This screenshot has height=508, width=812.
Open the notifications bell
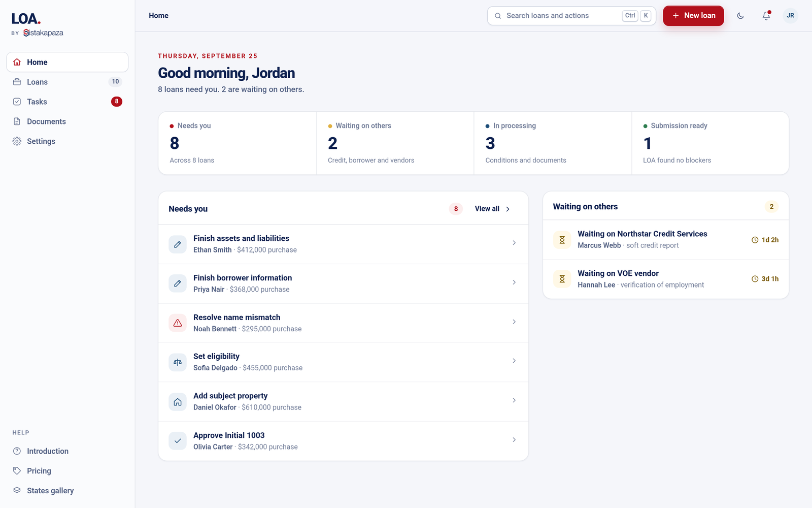click(766, 16)
